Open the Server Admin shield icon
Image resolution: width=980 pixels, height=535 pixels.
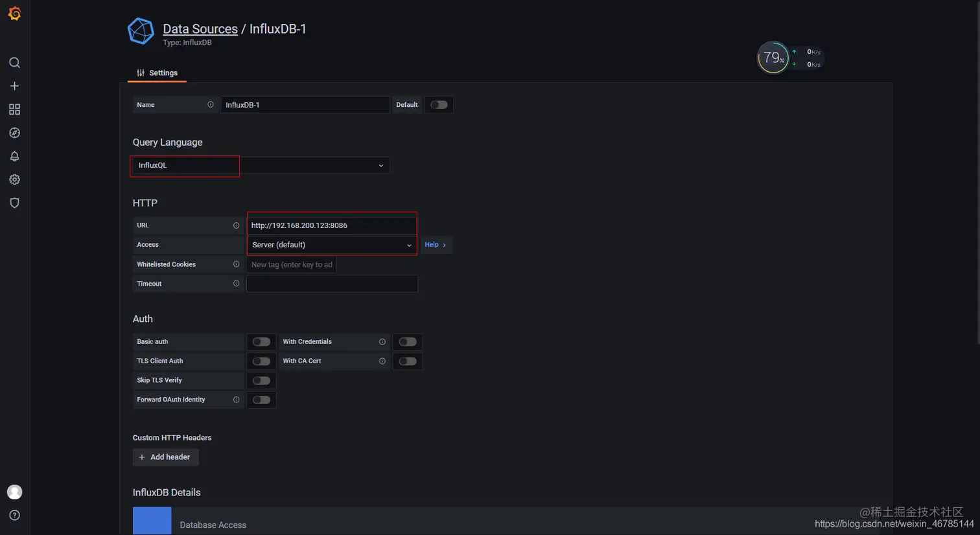click(x=14, y=203)
